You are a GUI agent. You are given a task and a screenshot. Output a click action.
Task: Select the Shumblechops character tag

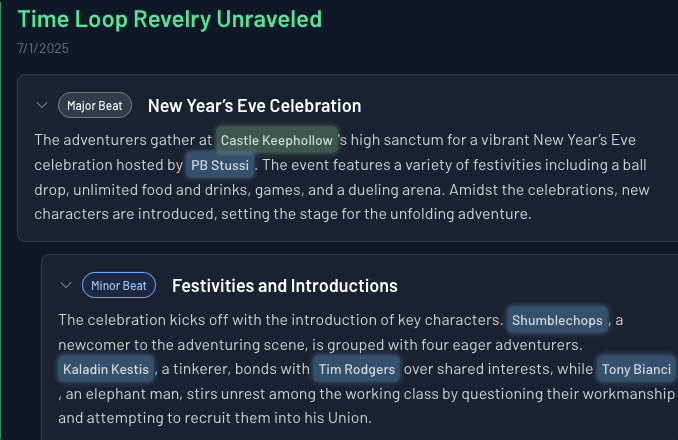(557, 320)
